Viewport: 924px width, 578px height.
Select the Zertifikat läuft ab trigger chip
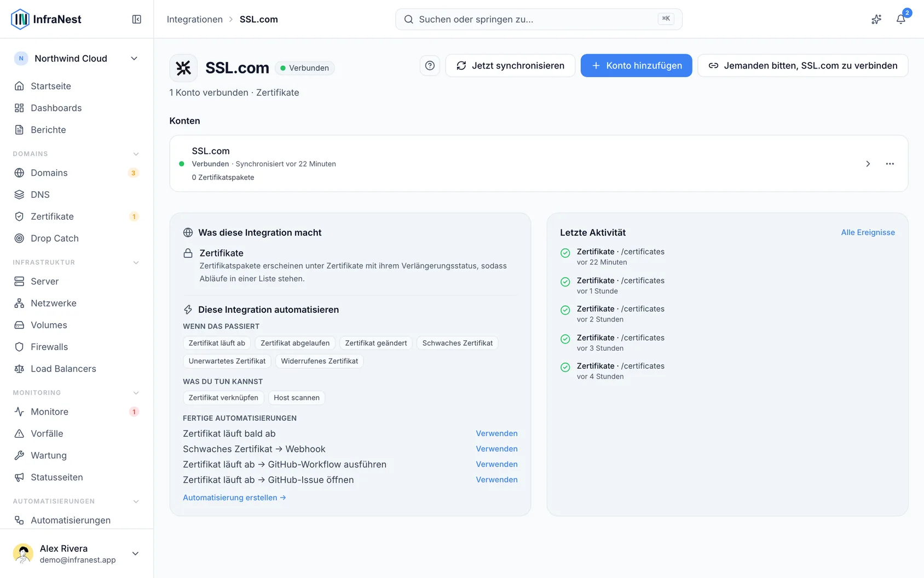pos(217,343)
